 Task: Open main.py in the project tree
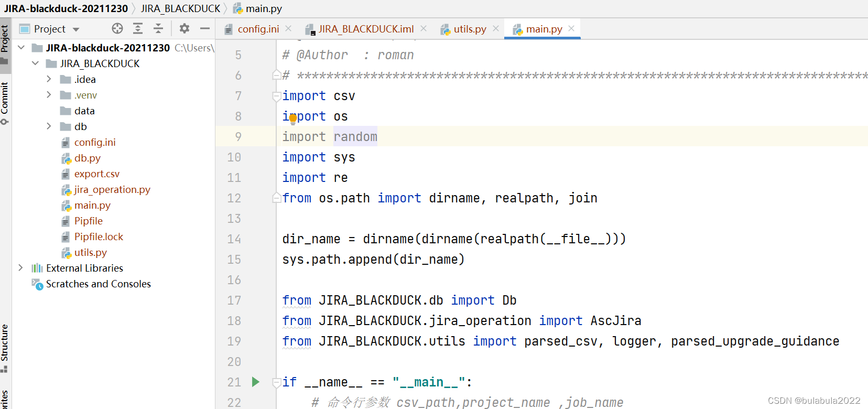(x=92, y=205)
